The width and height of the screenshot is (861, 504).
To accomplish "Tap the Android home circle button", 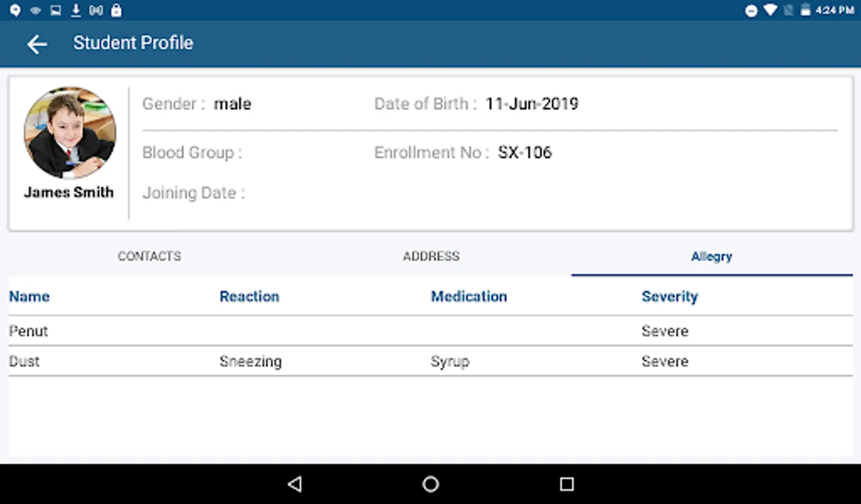I will click(x=430, y=484).
